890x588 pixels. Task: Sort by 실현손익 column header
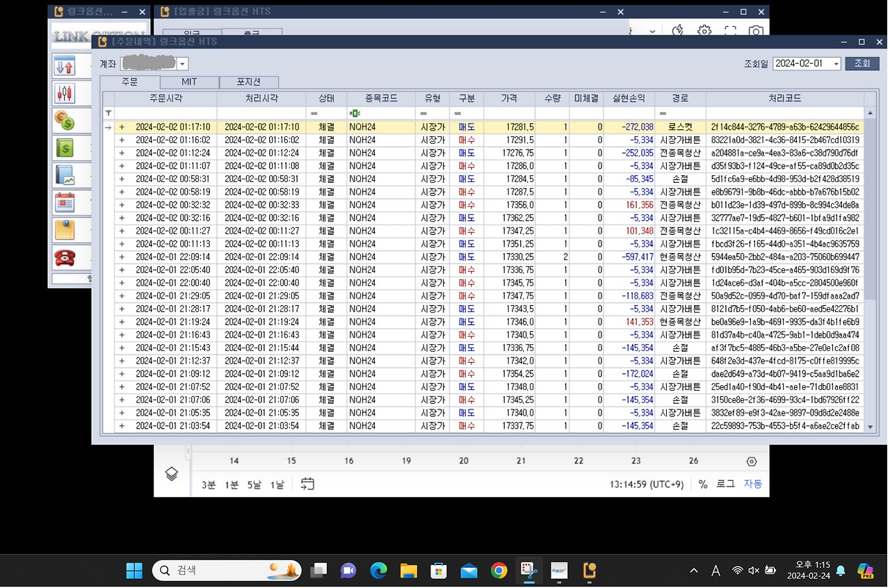click(x=629, y=99)
